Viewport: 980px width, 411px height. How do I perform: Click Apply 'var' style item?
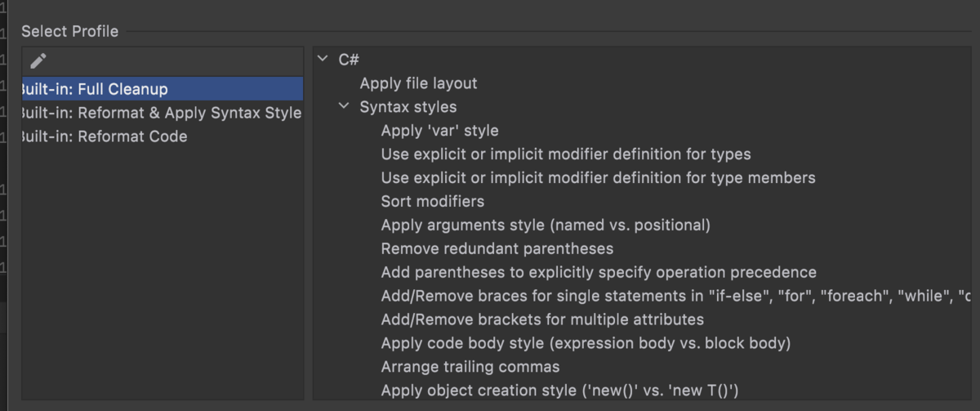click(439, 131)
